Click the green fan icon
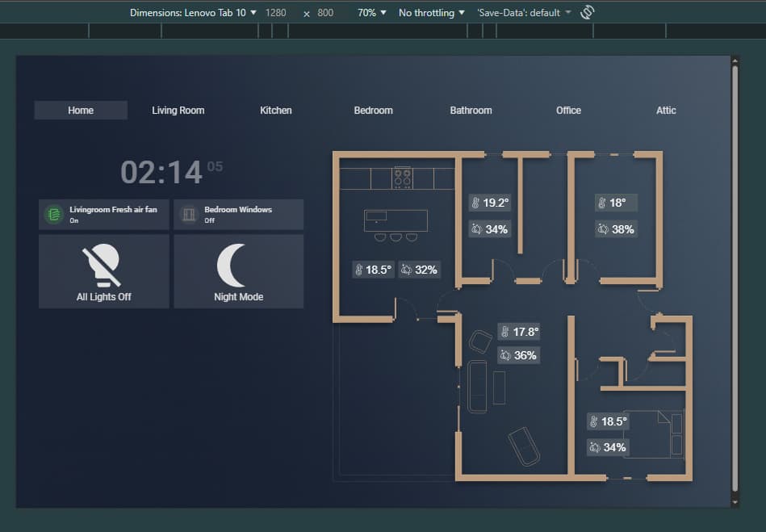This screenshot has height=532, width=766. [x=54, y=215]
